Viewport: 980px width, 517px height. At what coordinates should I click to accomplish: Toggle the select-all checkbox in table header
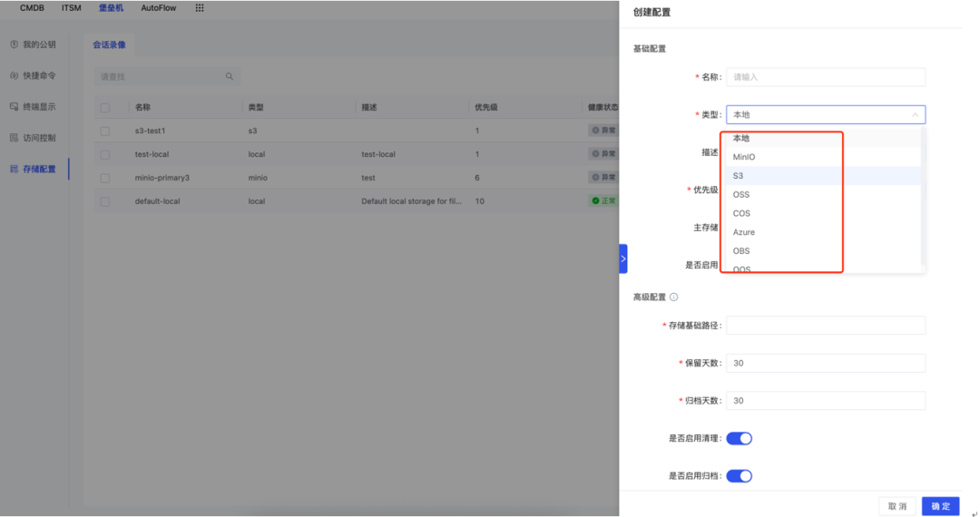pos(105,107)
